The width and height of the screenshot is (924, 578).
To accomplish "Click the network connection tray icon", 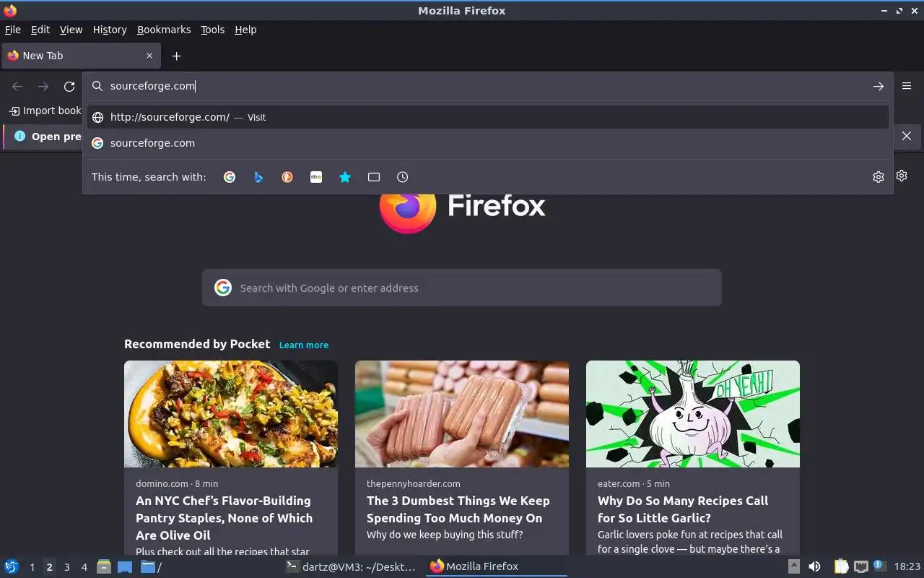I will (860, 566).
